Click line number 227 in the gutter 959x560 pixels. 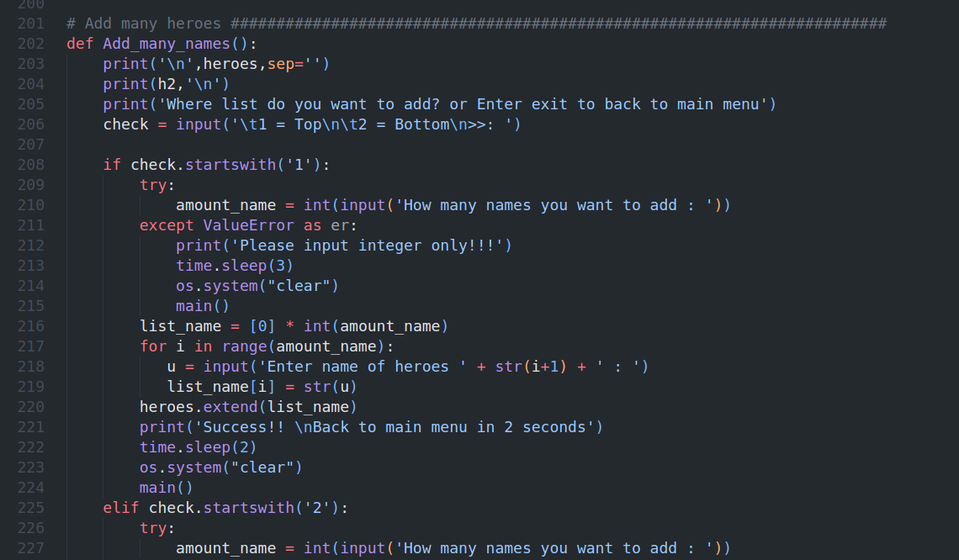point(31,548)
